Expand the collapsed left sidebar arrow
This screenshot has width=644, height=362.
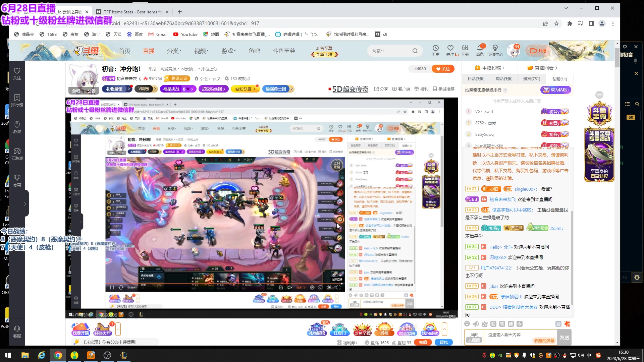coord(25,204)
